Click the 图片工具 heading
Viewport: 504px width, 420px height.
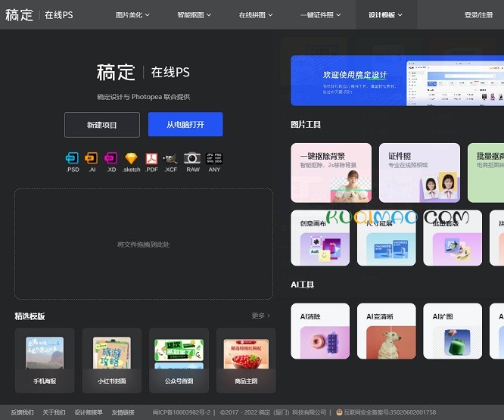(x=306, y=124)
